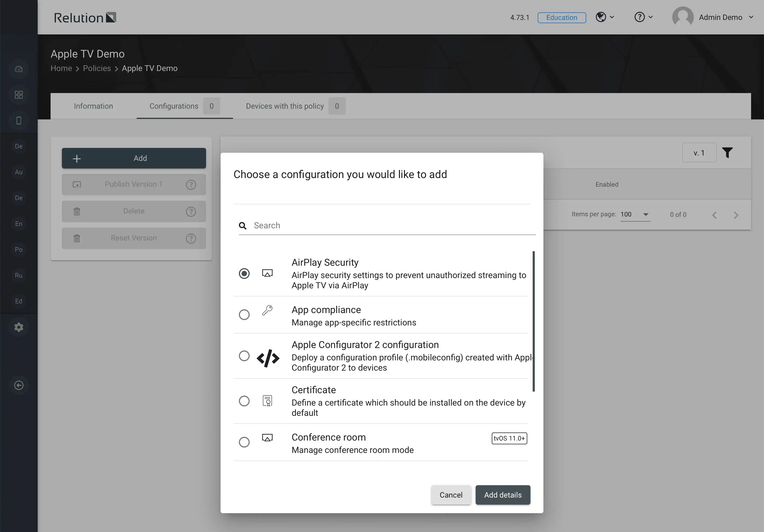Click the Enabled column header
This screenshot has width=764, height=532.
(x=607, y=184)
